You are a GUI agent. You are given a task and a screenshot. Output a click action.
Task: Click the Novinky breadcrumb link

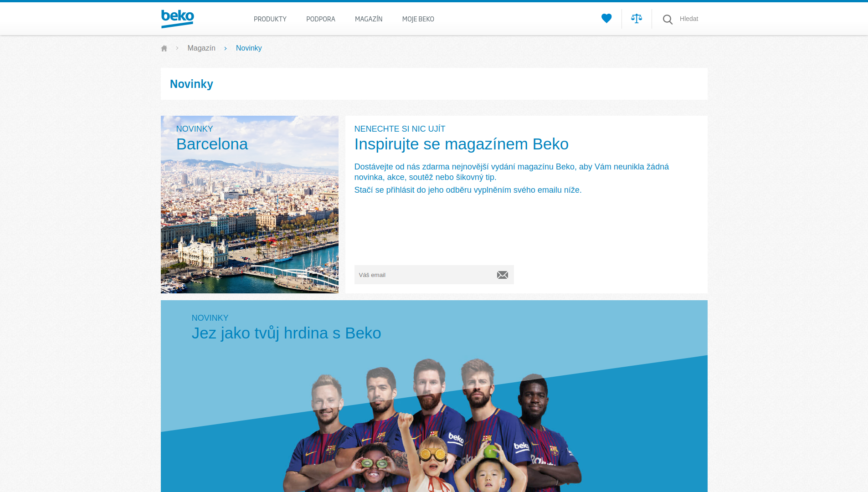pyautogui.click(x=249, y=48)
